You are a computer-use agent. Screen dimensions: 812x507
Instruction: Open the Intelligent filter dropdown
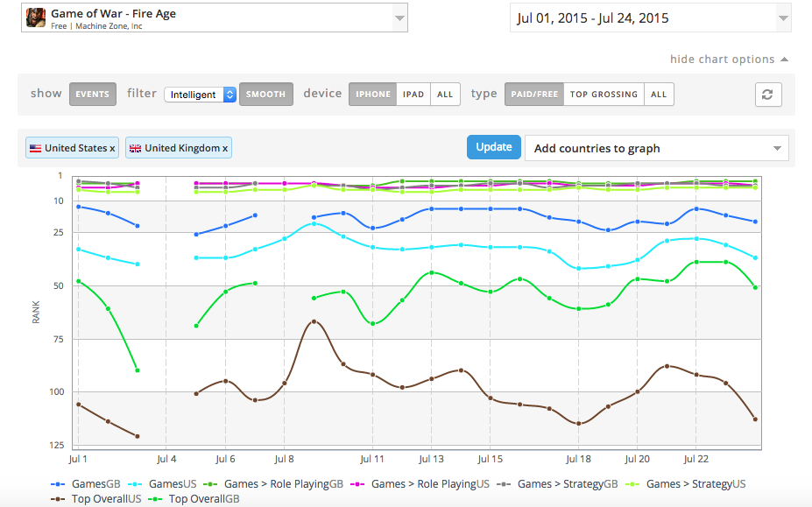tap(200, 95)
